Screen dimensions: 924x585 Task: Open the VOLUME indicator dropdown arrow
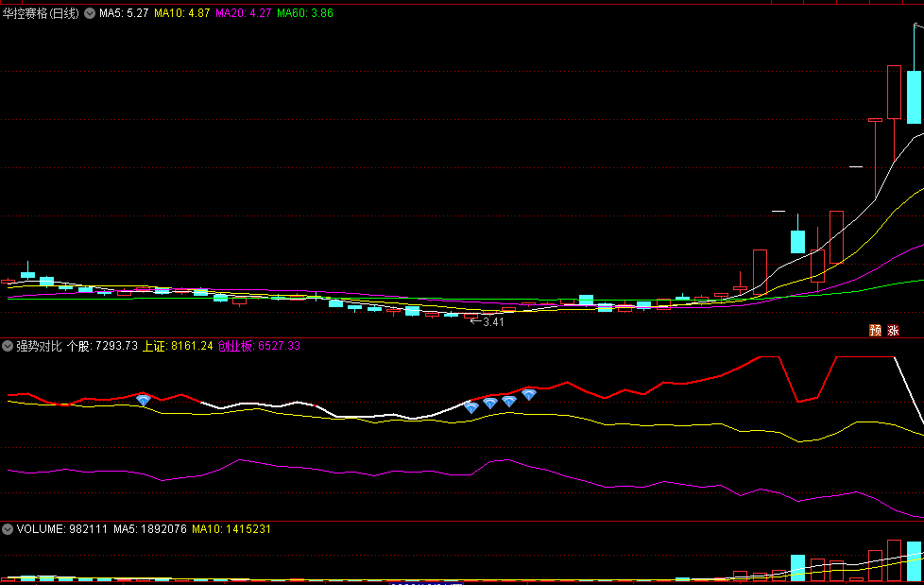click(8, 529)
